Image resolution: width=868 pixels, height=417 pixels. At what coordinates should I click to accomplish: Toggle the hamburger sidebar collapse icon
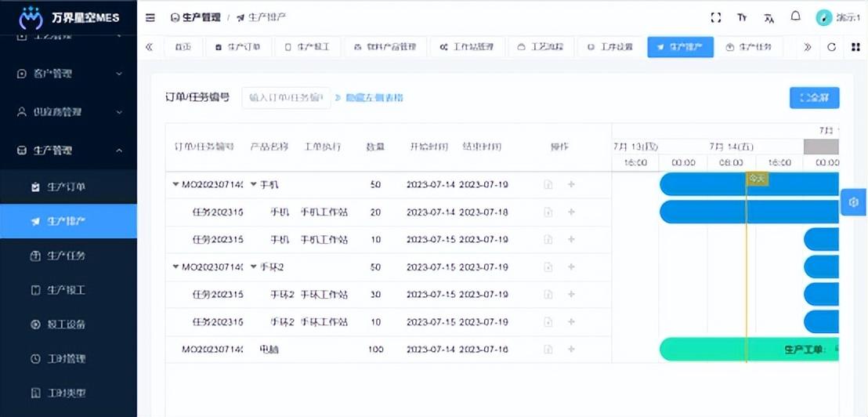click(150, 18)
